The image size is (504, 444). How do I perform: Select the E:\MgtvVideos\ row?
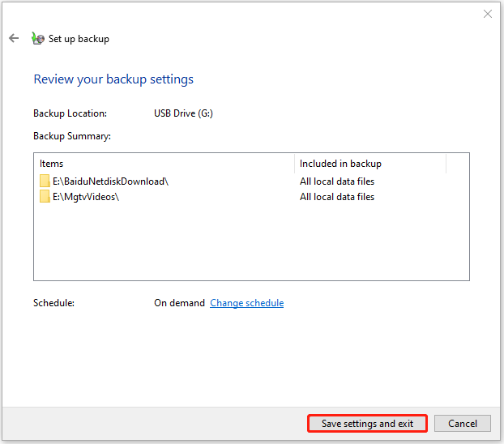pyautogui.click(x=251, y=197)
